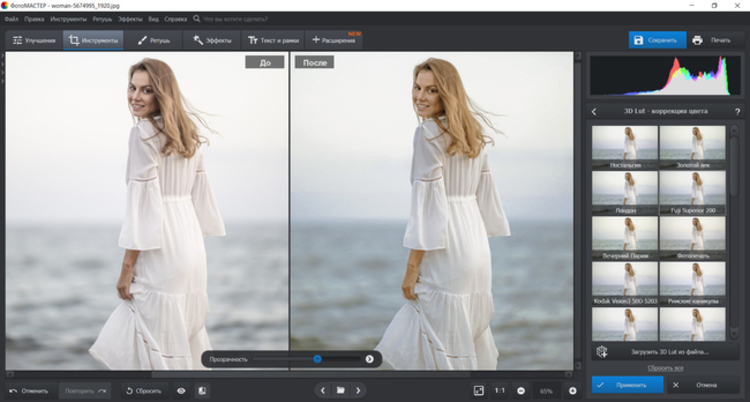
Task: Click the zoom in plus icon
Action: 572,390
